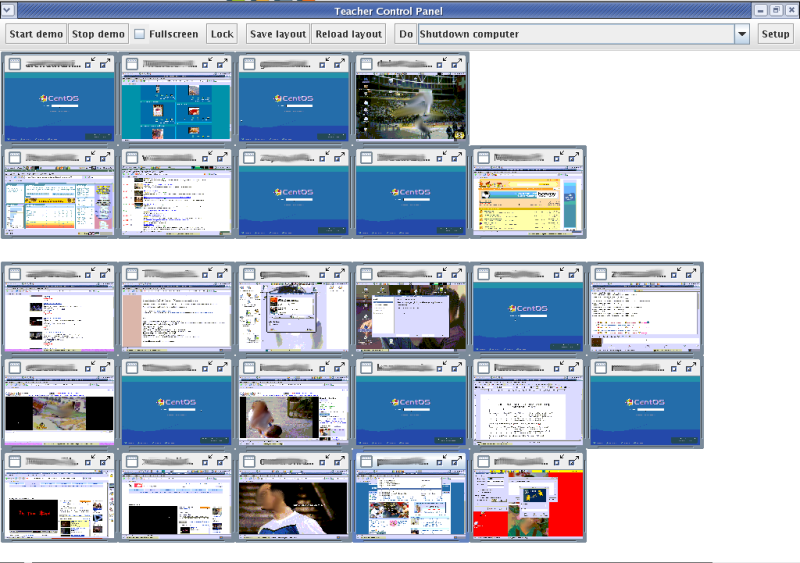Click the Reload layout button
This screenshot has height=563, width=800.
click(348, 34)
